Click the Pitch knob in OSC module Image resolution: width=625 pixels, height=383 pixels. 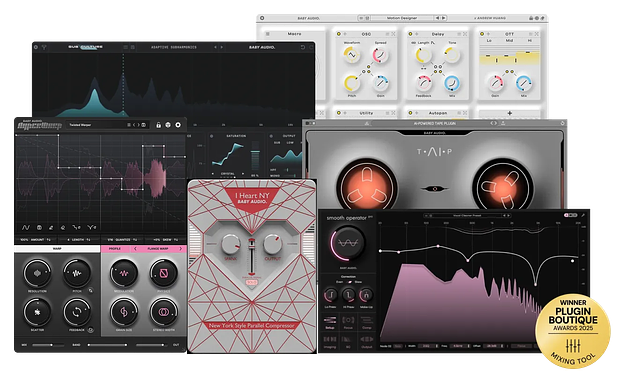(x=351, y=83)
